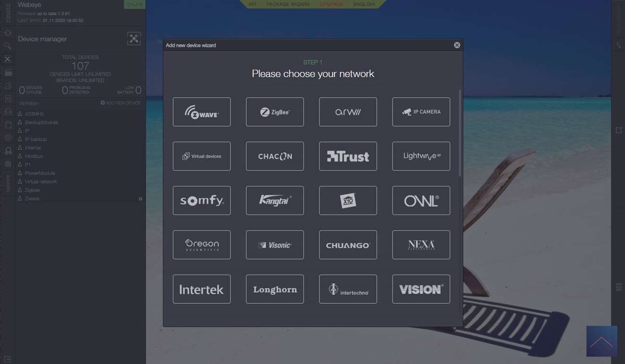Screen dimensions: 625x364
Task: Choose the Visonic brand tile
Action: [275, 245]
